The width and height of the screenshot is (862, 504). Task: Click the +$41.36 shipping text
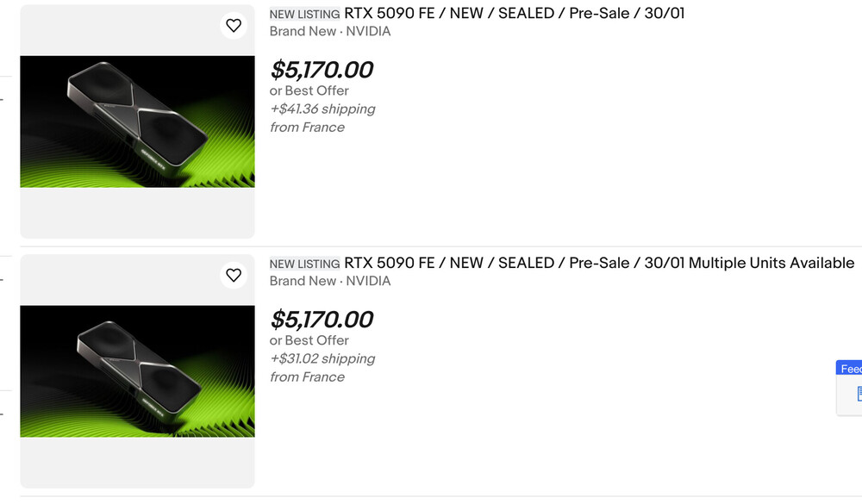tap(322, 109)
